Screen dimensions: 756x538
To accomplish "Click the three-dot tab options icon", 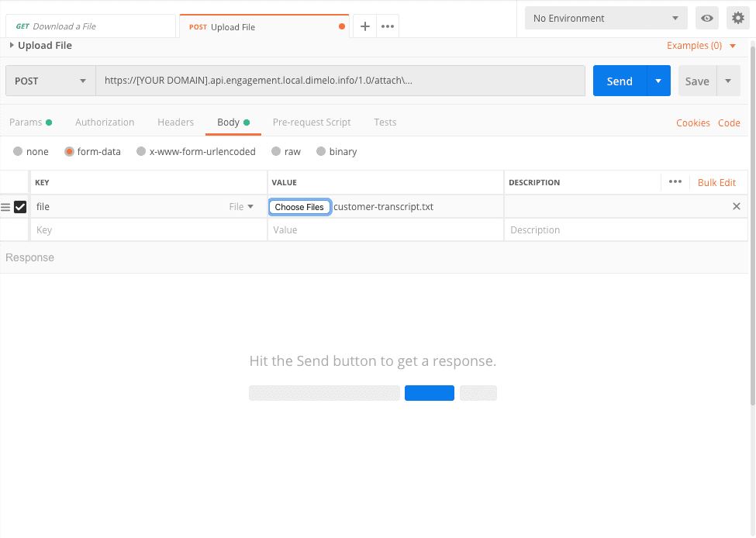I will [x=388, y=26].
